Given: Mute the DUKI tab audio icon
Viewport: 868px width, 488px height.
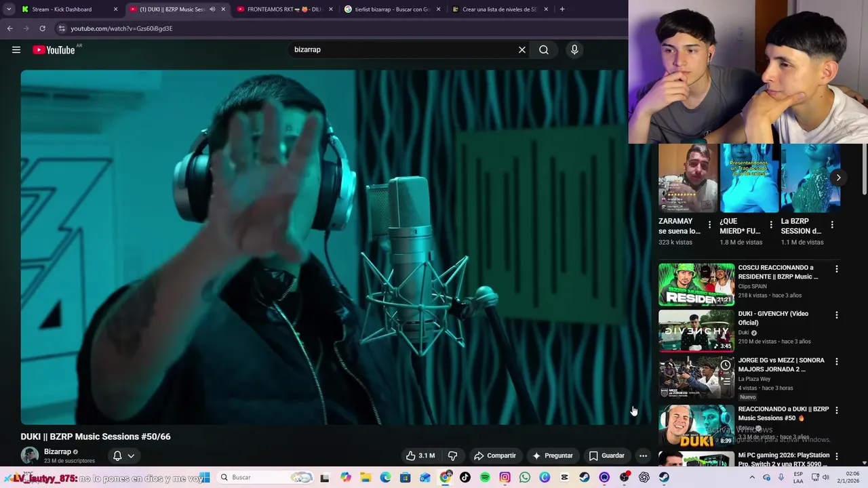Looking at the screenshot, I should pos(212,9).
